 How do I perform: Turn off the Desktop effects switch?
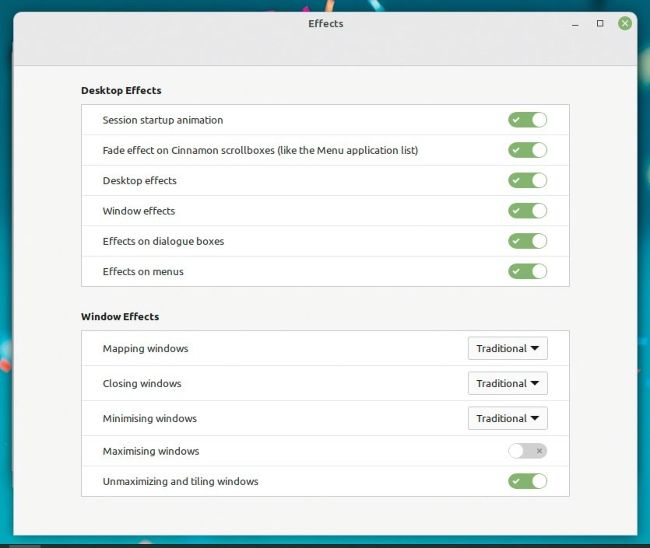click(527, 181)
